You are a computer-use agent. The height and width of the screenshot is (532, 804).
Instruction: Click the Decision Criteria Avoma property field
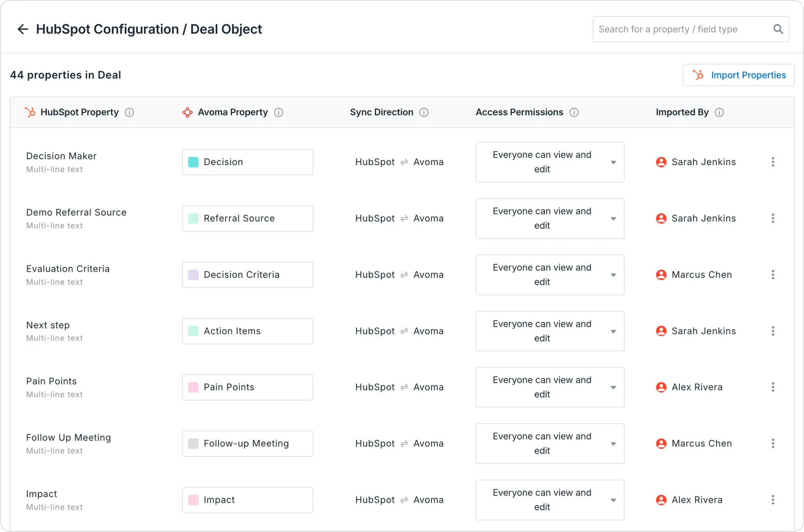point(247,275)
